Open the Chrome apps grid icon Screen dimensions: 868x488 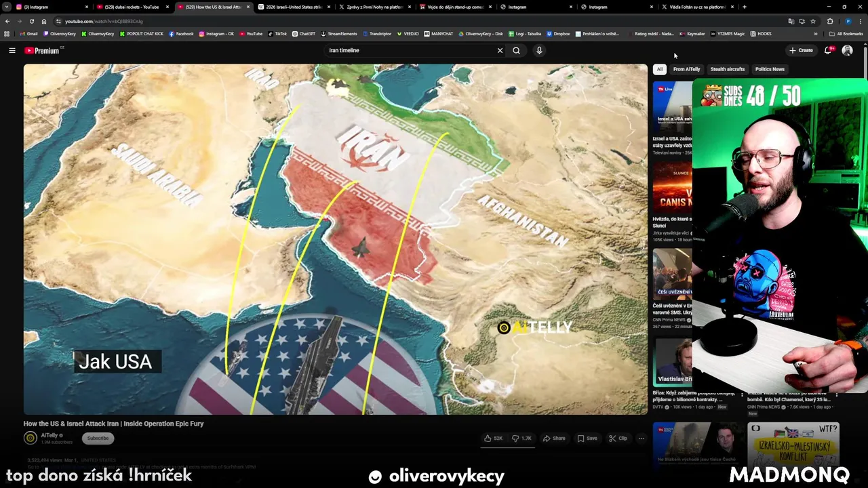pyautogui.click(x=7, y=34)
